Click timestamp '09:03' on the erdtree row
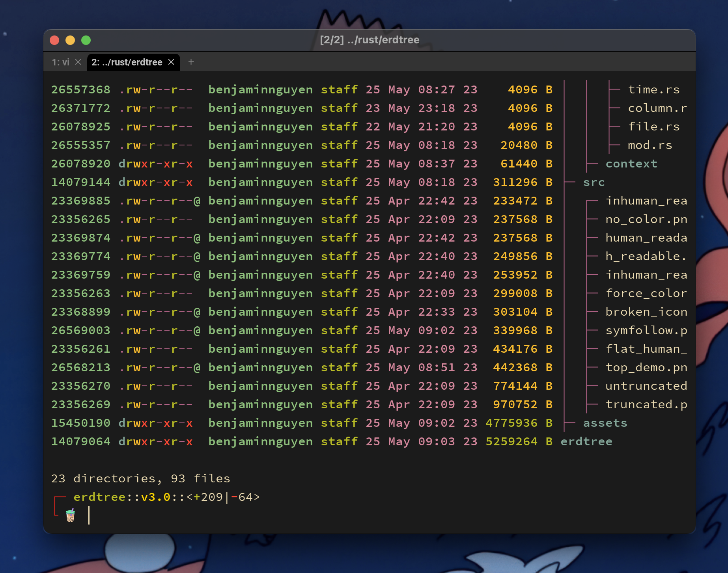 point(437,441)
